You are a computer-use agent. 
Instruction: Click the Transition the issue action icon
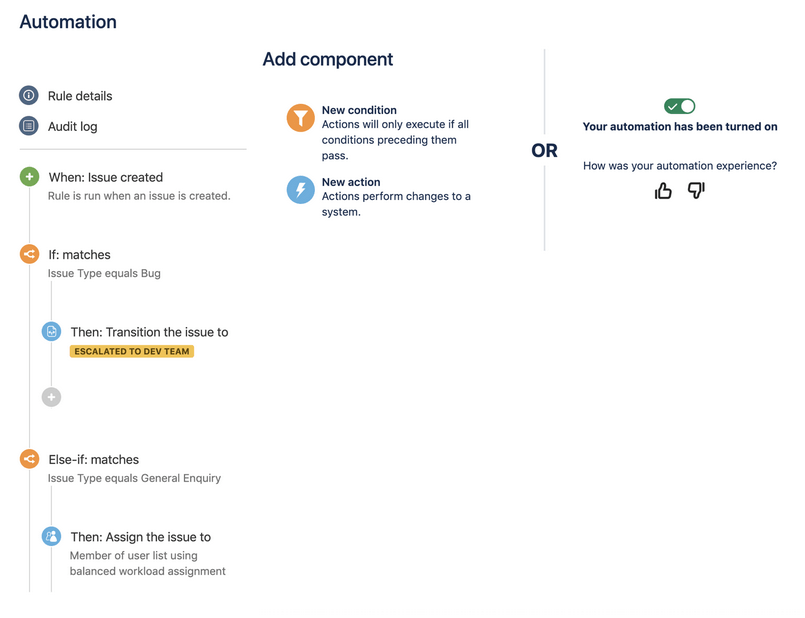pos(51,332)
